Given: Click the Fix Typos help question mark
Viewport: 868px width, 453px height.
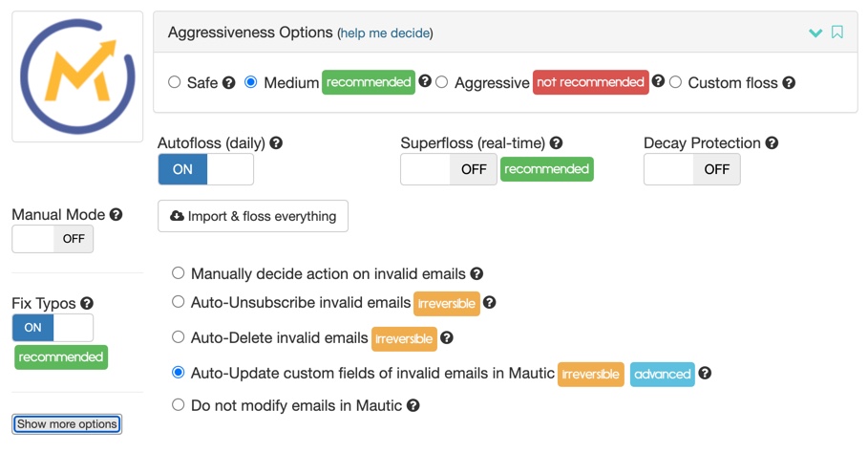Looking at the screenshot, I should 86,303.
